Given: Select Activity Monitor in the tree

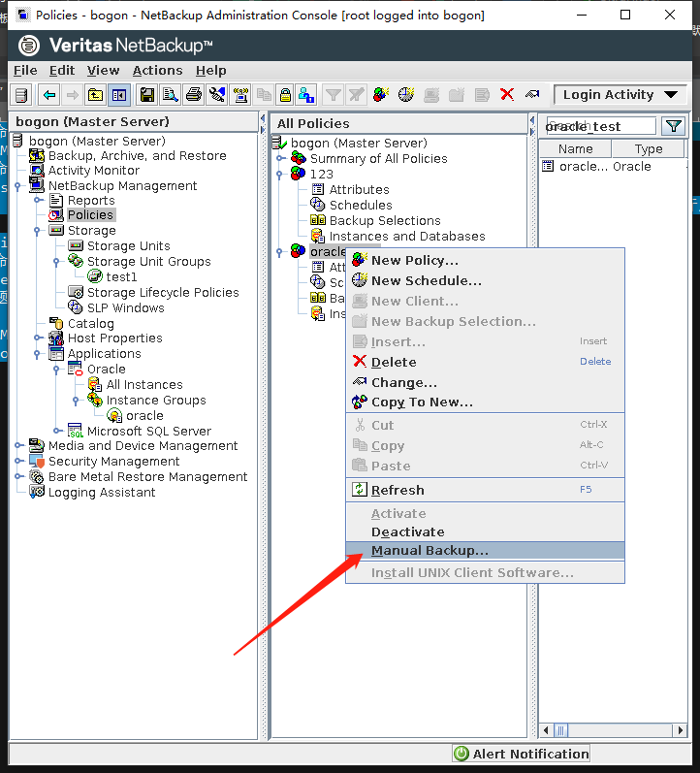Looking at the screenshot, I should (x=94, y=171).
